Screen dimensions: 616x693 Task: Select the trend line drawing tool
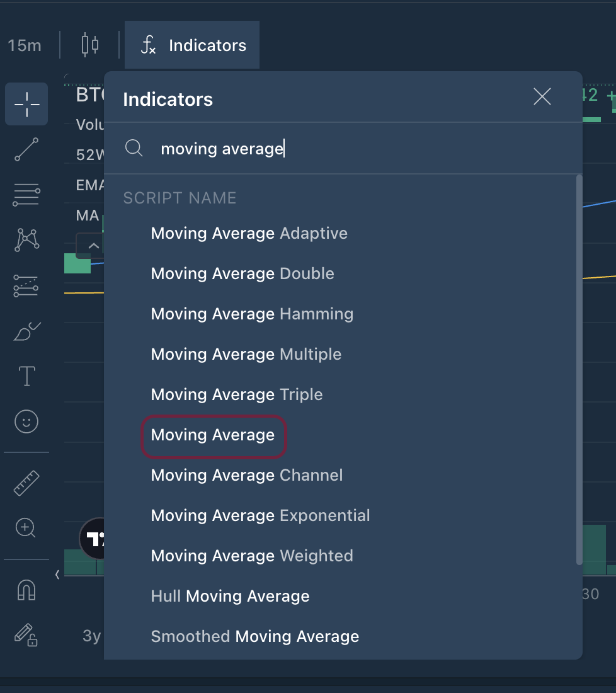tap(26, 150)
